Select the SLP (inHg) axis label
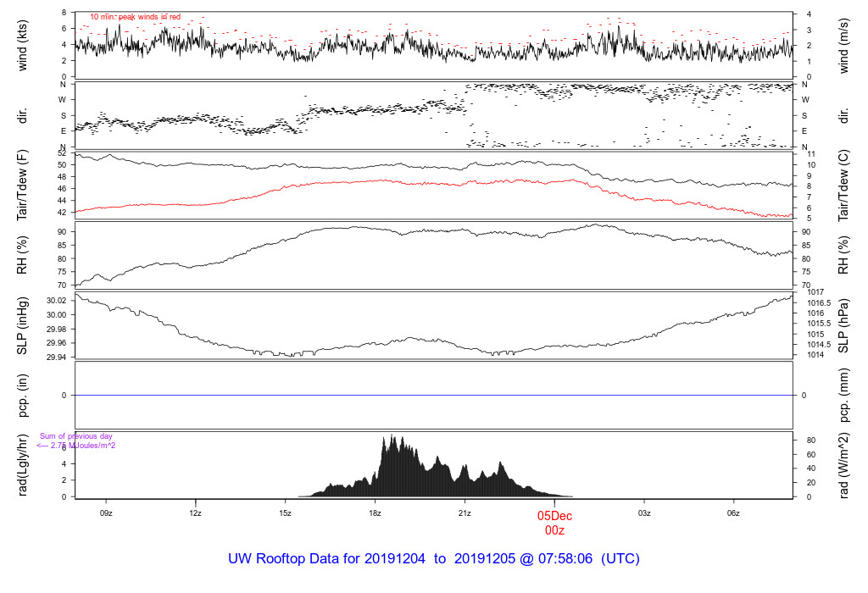 [x=23, y=326]
